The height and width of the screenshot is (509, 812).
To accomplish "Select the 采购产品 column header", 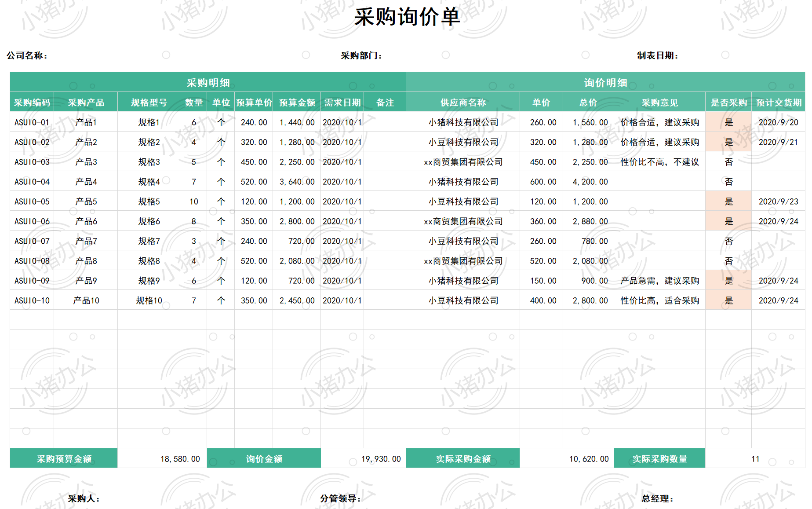I will click(x=86, y=103).
